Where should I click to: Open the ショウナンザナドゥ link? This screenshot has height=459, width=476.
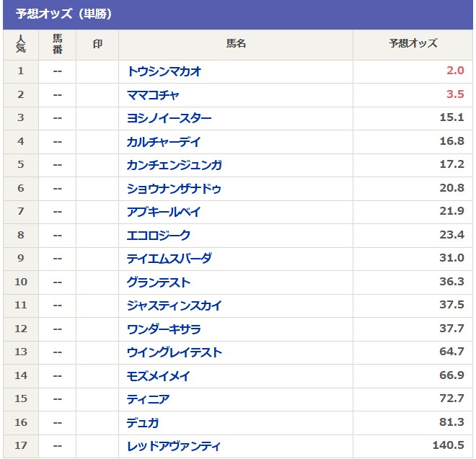click(x=174, y=189)
